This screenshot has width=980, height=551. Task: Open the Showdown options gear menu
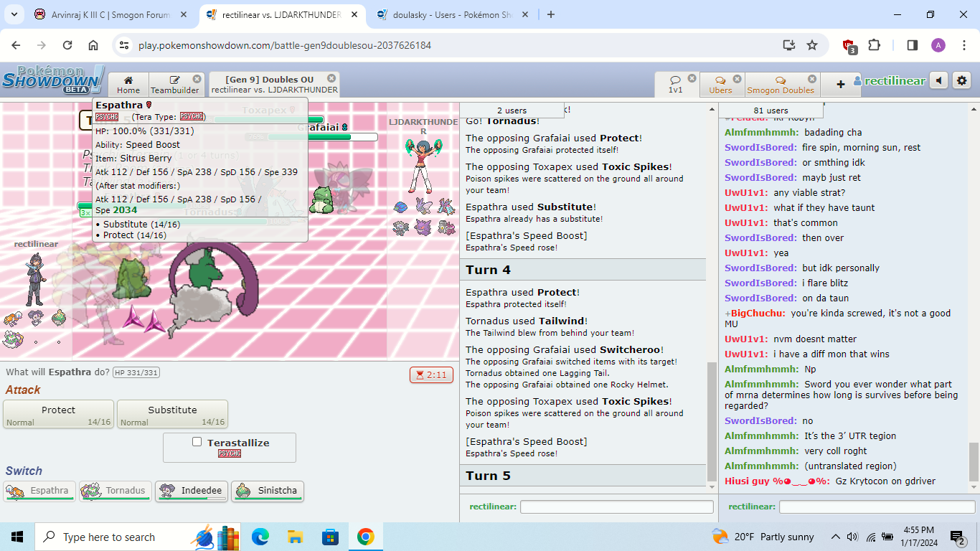[x=962, y=81]
